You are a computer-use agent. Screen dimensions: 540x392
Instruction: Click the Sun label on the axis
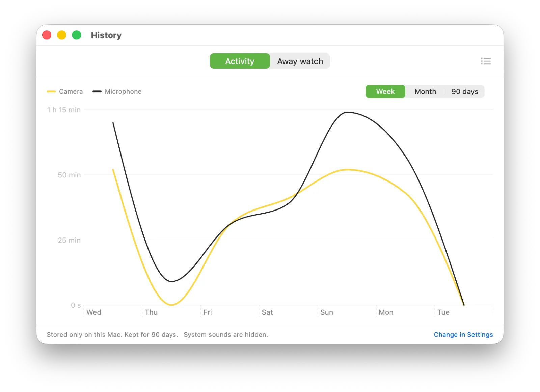click(327, 312)
